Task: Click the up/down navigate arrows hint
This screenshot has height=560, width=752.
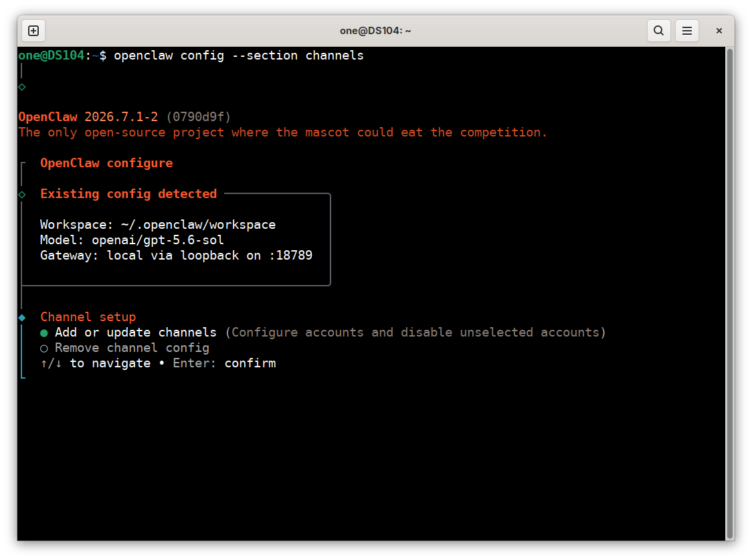Action: pos(51,363)
